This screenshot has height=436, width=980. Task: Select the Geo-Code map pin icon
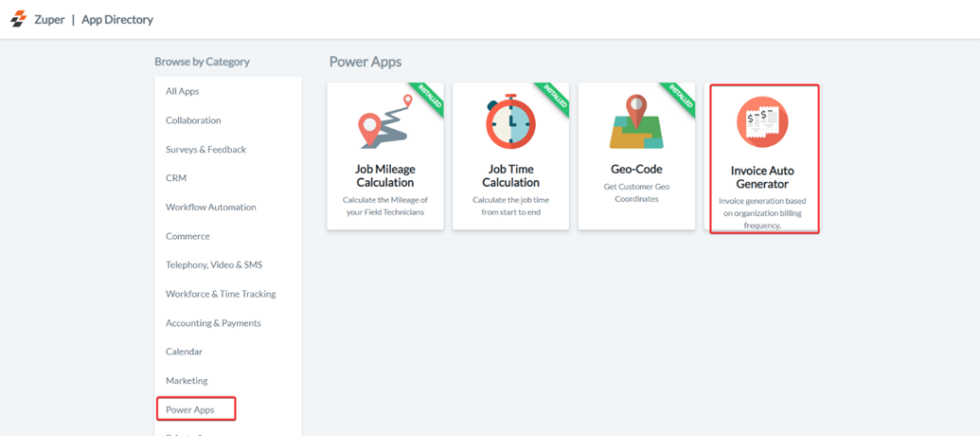[636, 122]
